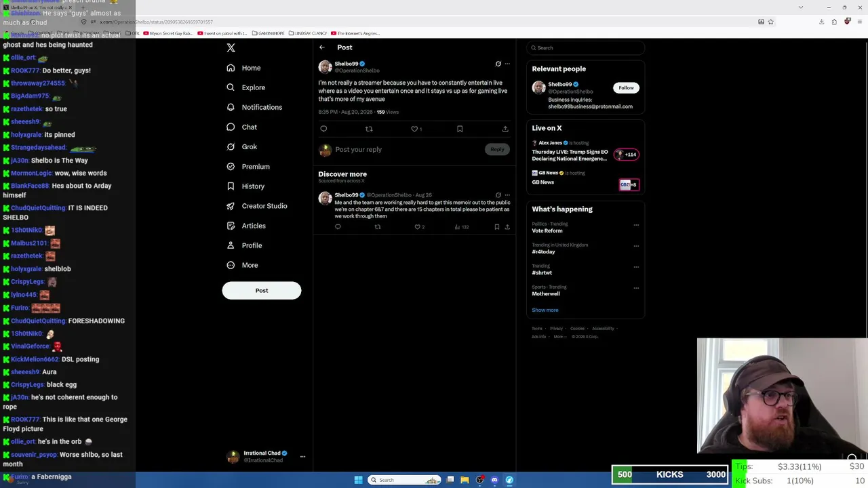868x488 pixels.
Task: Reply to the memoir post in Discover more
Action: click(338, 227)
